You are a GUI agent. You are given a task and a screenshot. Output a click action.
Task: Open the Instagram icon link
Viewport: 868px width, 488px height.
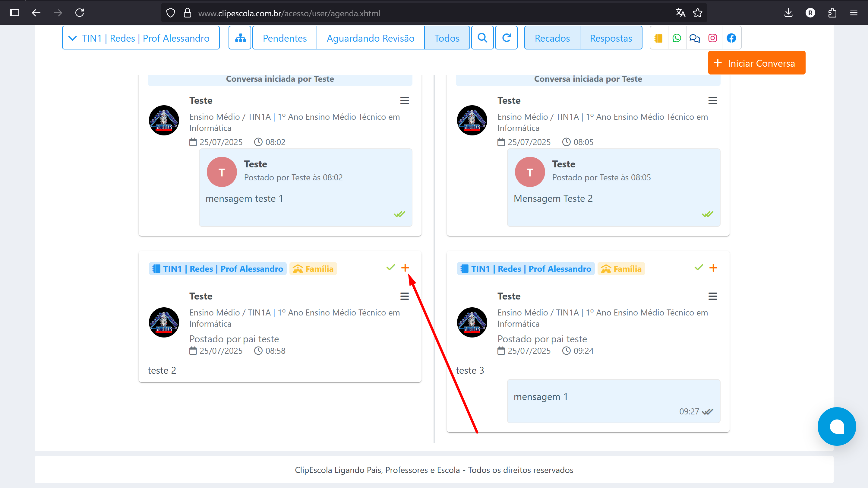coord(712,38)
